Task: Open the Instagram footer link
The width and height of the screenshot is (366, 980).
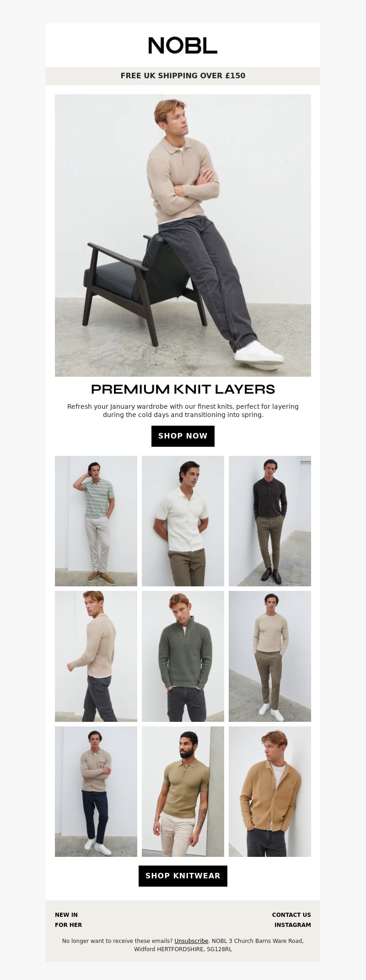Action: (293, 925)
